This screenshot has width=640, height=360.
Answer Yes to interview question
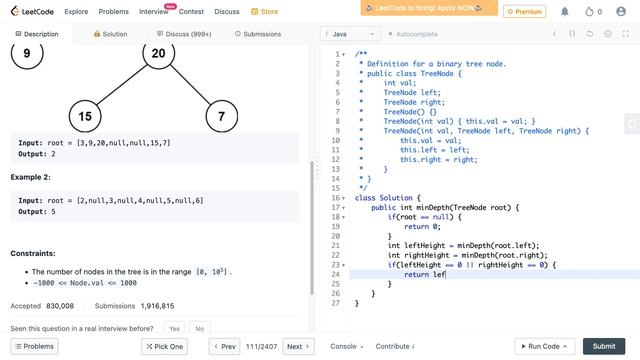click(174, 328)
